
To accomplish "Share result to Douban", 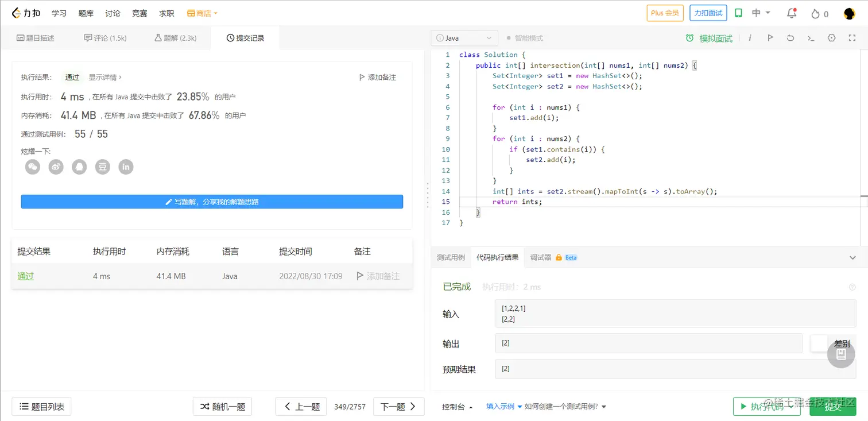I will tap(102, 167).
